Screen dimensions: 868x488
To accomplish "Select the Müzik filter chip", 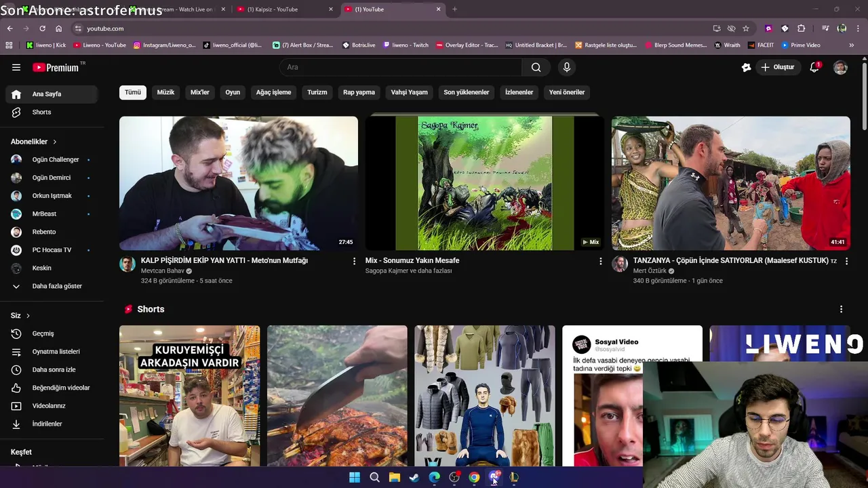I will coord(165,92).
